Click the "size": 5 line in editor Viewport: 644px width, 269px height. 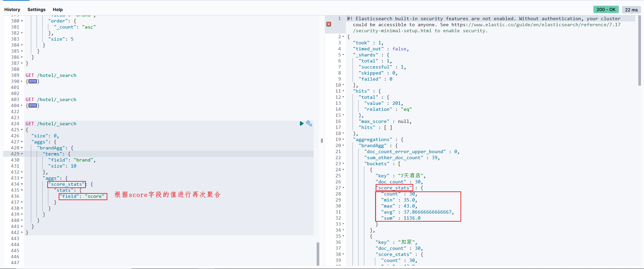[61, 39]
